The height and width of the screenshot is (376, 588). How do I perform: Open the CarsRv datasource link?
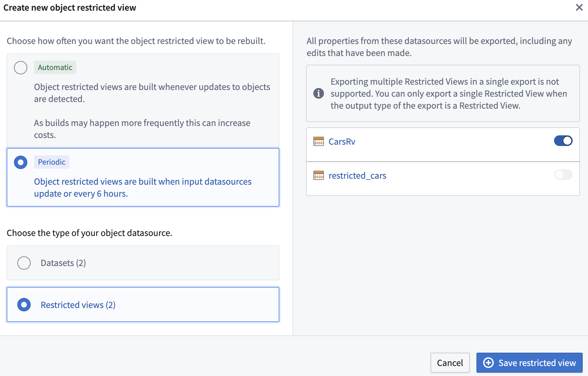(x=342, y=142)
